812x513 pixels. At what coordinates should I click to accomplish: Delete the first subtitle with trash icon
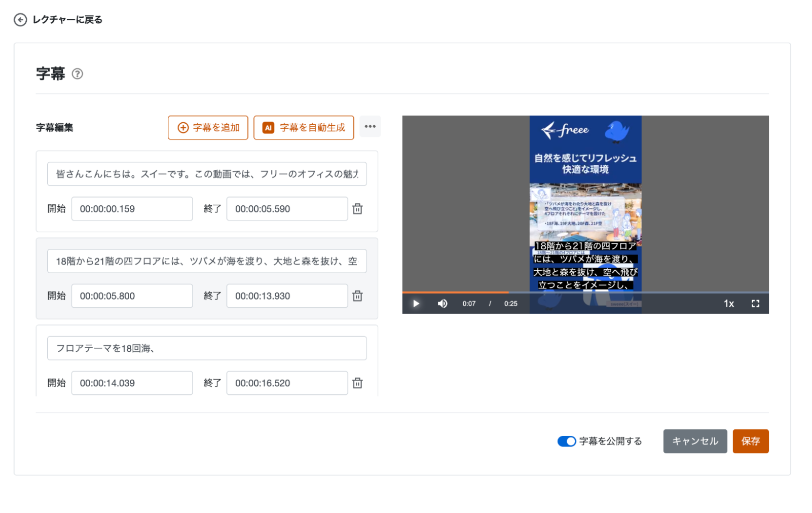click(357, 209)
